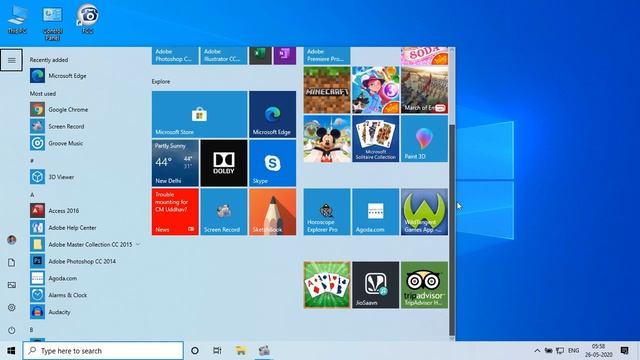Open the Microsoft Edge tile
Image resolution: width=640 pixels, height=360 pixels.
[x=273, y=114]
